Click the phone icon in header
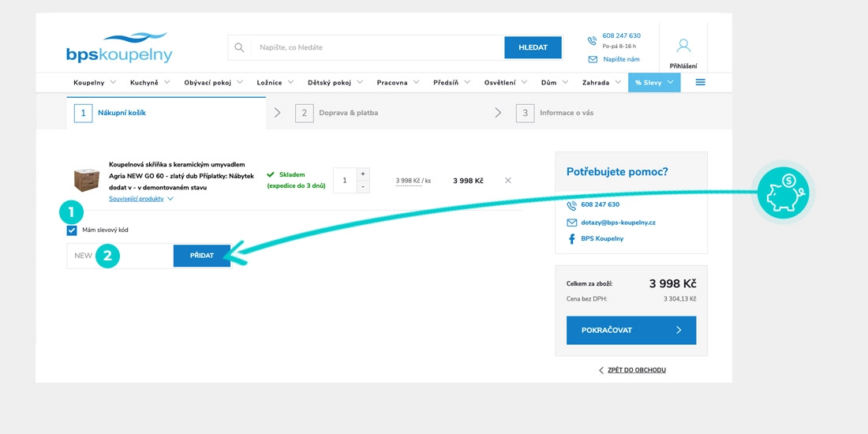Viewport: 868px width, 434px height. (x=592, y=41)
